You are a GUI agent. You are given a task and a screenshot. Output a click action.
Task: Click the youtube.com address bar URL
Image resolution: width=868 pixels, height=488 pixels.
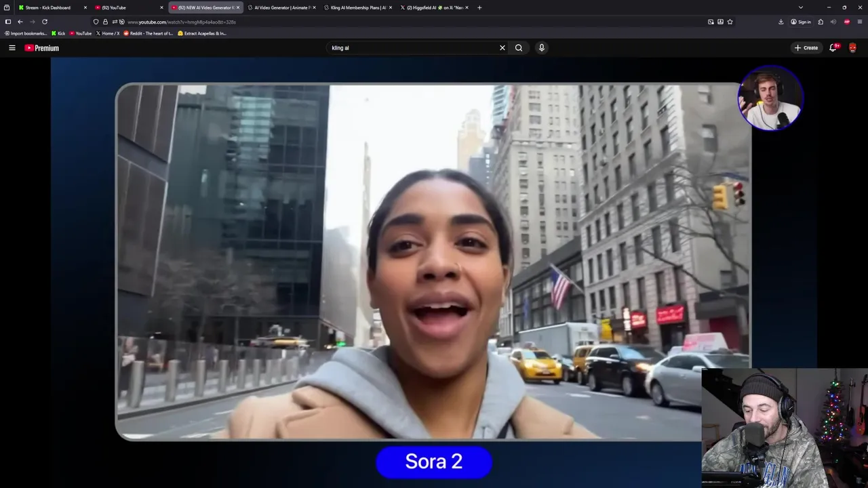coord(182,22)
